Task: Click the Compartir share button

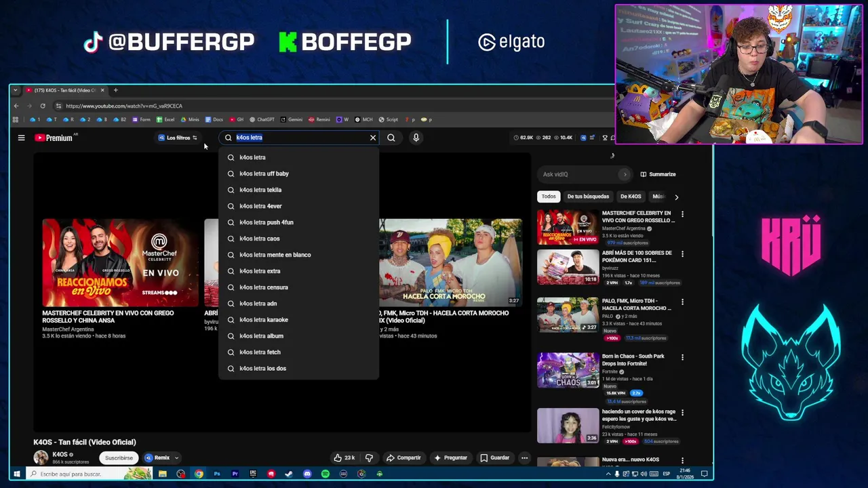Action: 403,458
